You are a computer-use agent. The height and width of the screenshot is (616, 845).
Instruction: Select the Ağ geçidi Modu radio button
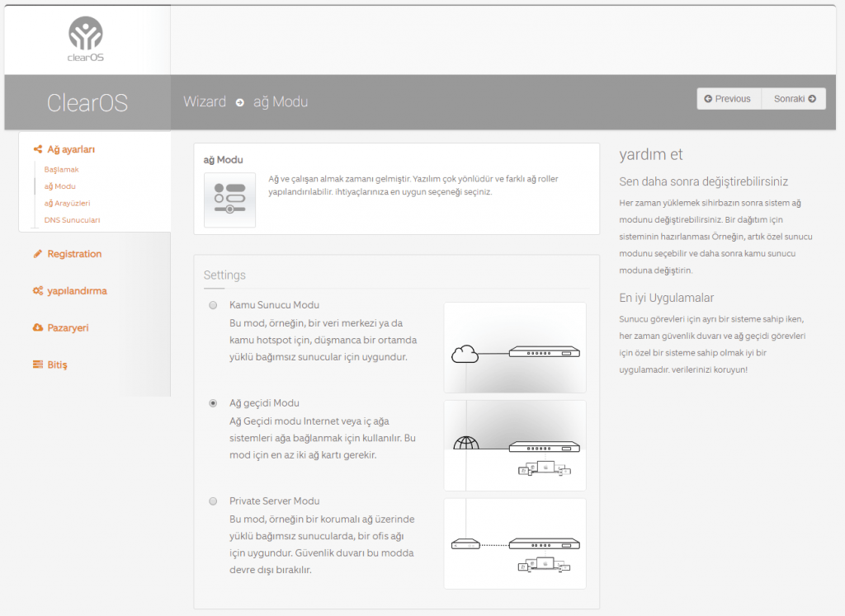[213, 403]
